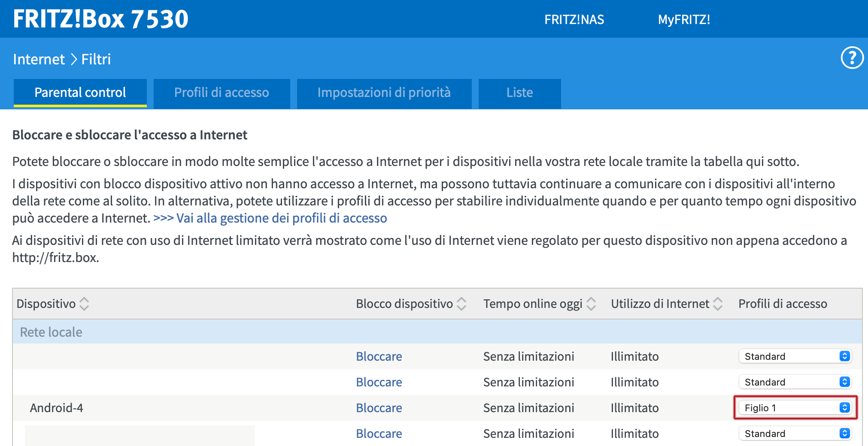The height and width of the screenshot is (446, 868).
Task: Open FRITZ!NAS from the header
Action: pos(574,19)
